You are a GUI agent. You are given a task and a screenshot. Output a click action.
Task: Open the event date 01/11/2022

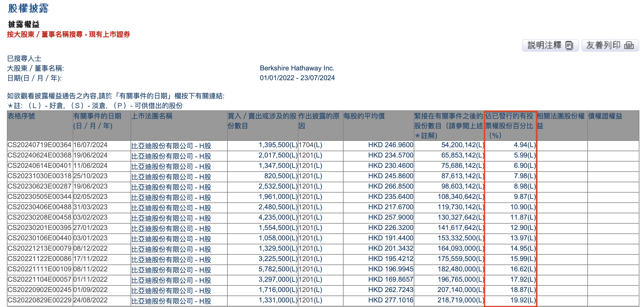pyautogui.click(x=90, y=279)
